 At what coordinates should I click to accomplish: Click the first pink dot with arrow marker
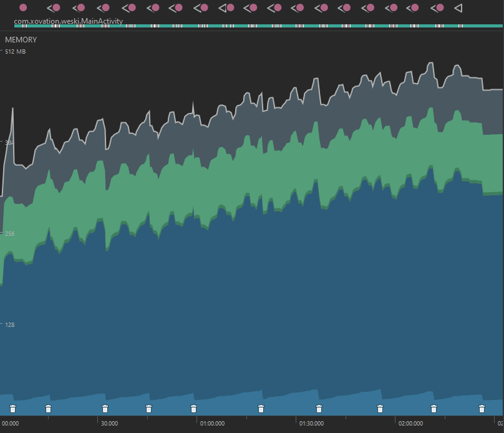(x=53, y=7)
